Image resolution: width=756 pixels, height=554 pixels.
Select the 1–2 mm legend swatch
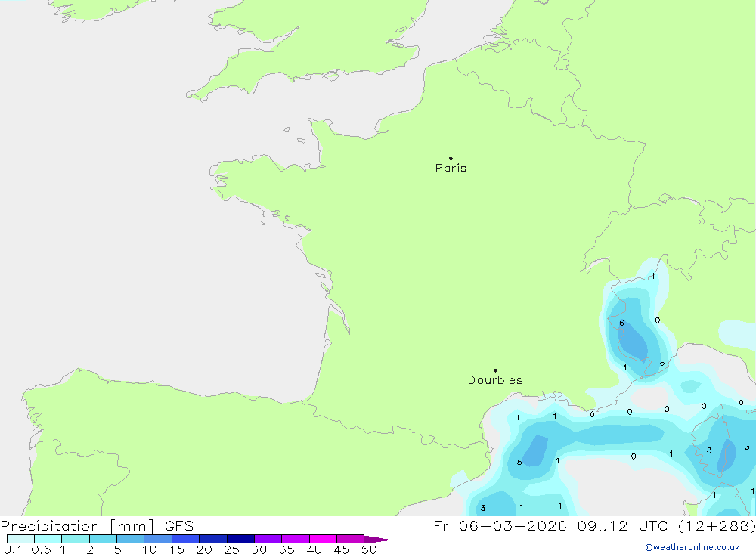76,539
